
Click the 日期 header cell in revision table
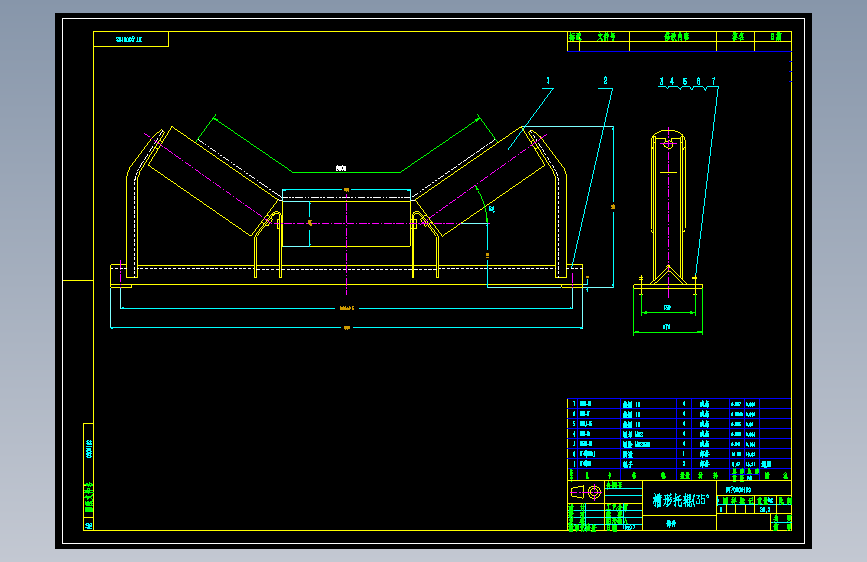click(x=773, y=37)
